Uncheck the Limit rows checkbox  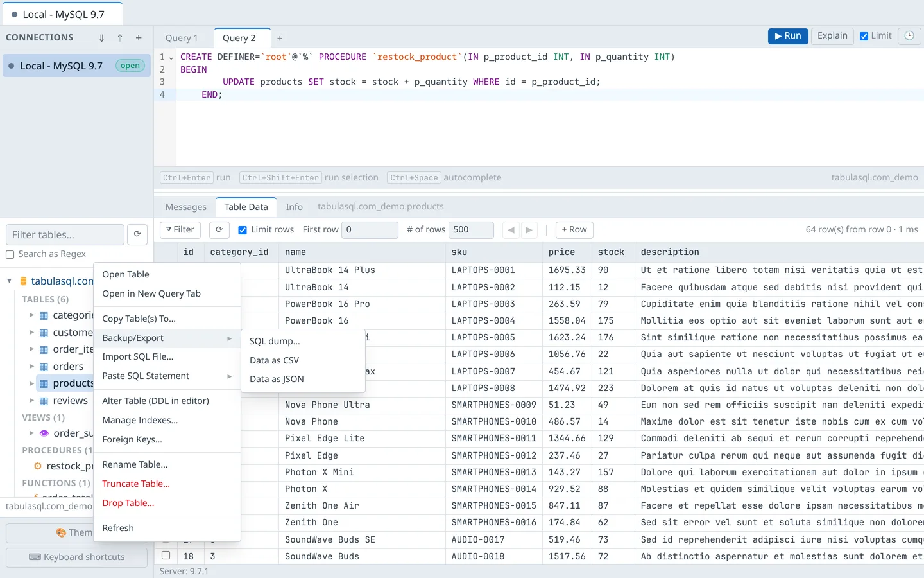[x=243, y=230]
